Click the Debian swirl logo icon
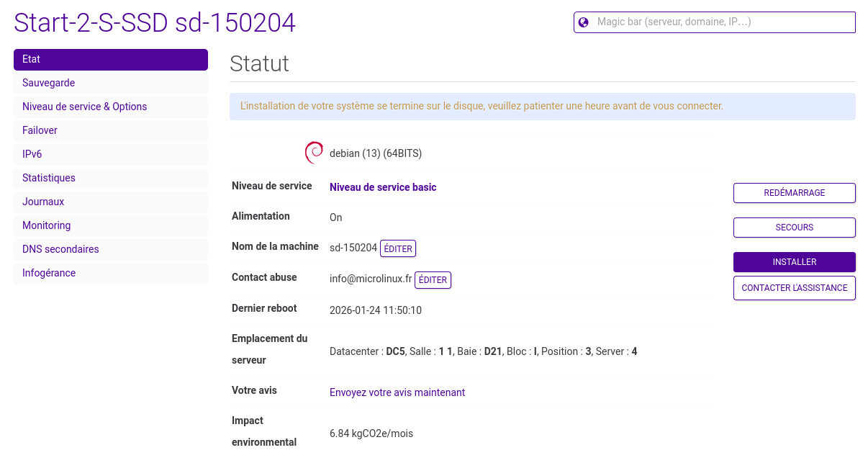The image size is (868, 463). pyautogui.click(x=314, y=153)
